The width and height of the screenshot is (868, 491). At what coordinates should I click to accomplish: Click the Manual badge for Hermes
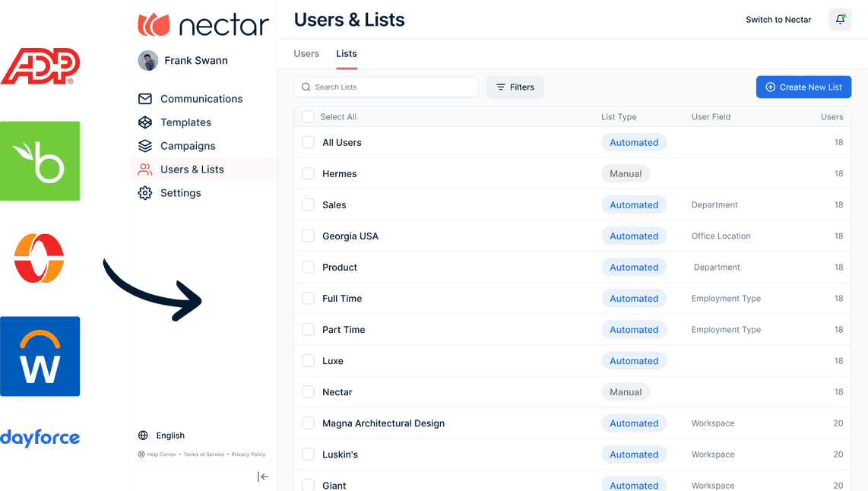coord(626,174)
